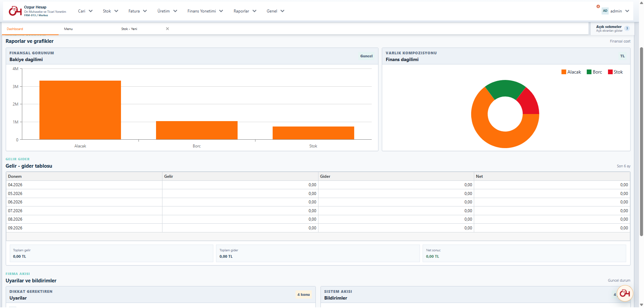This screenshot has height=308, width=644.
Task: Click the AD user avatar
Action: [x=605, y=11]
